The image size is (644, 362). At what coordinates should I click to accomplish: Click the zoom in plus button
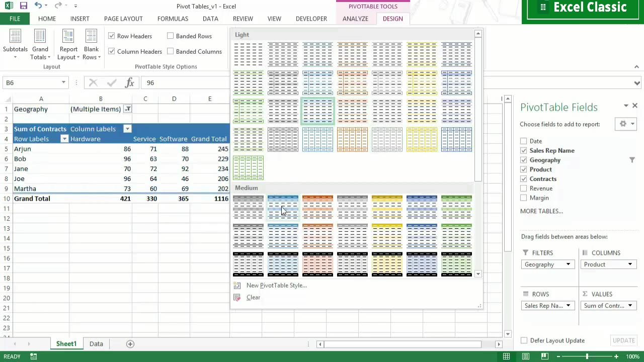click(616, 356)
